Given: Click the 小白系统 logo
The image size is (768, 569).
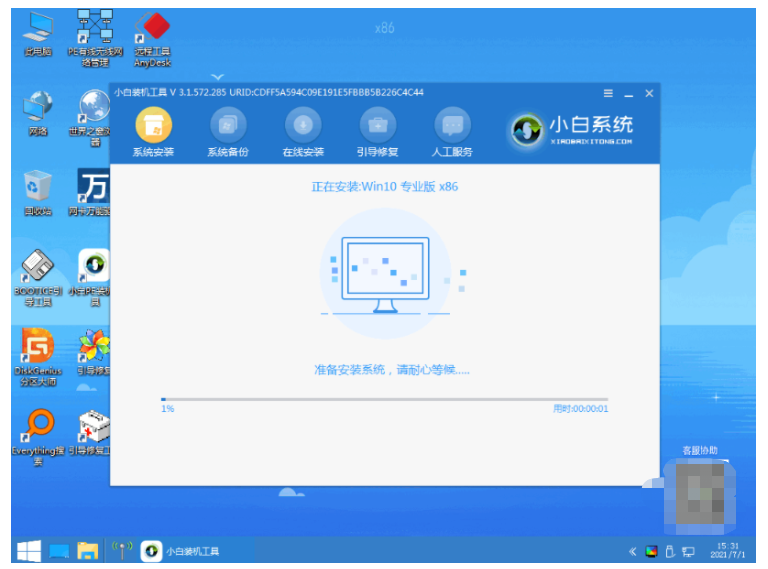Looking at the screenshot, I should tap(571, 130).
